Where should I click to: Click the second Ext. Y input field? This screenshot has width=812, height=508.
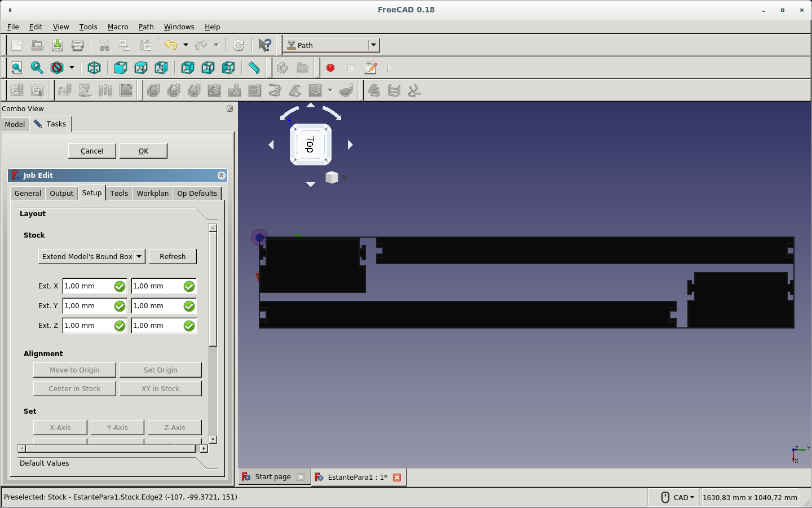point(164,306)
